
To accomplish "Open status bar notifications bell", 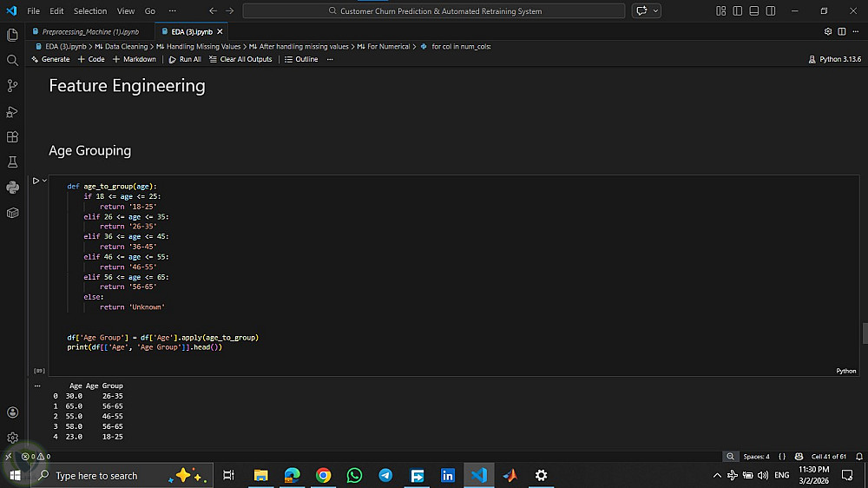I will coord(859,457).
